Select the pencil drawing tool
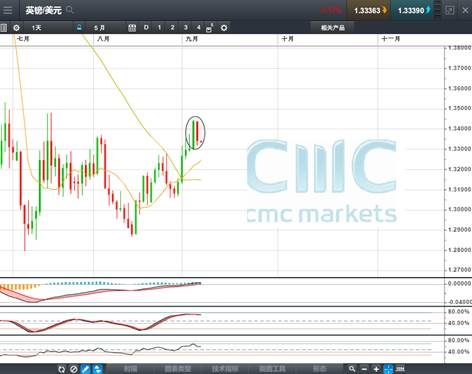Image resolution: width=472 pixels, height=374 pixels. coord(86,369)
